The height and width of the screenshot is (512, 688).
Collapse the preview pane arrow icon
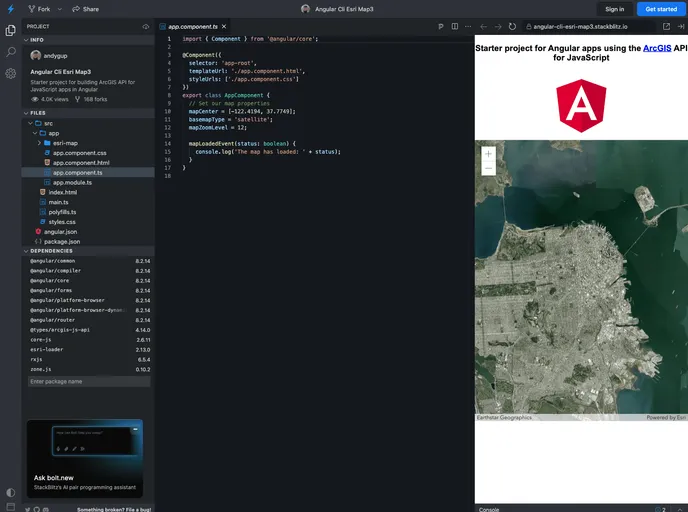pos(681,27)
